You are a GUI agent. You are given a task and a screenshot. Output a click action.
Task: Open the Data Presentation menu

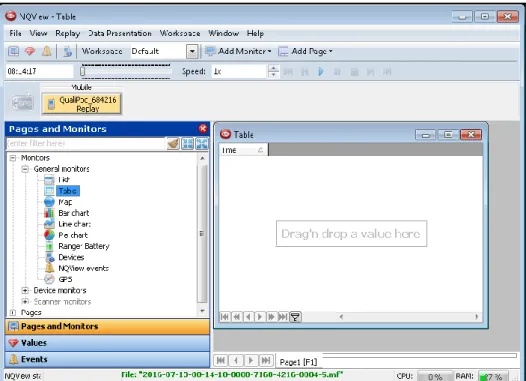(120, 33)
